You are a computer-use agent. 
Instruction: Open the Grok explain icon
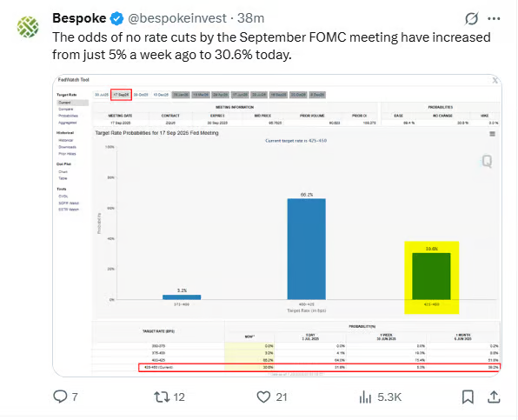471,18
